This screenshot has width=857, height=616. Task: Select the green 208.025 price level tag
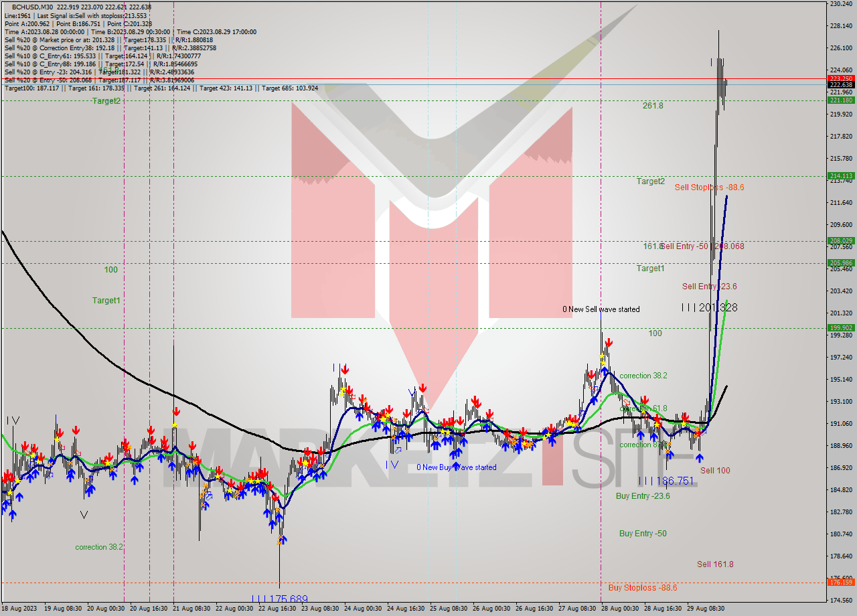click(841, 240)
